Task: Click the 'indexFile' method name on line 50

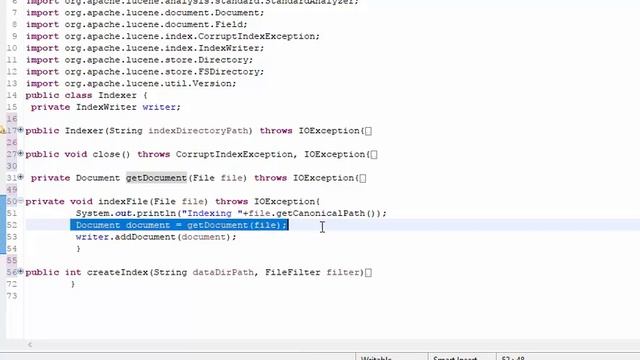Action: pyautogui.click(x=123, y=202)
